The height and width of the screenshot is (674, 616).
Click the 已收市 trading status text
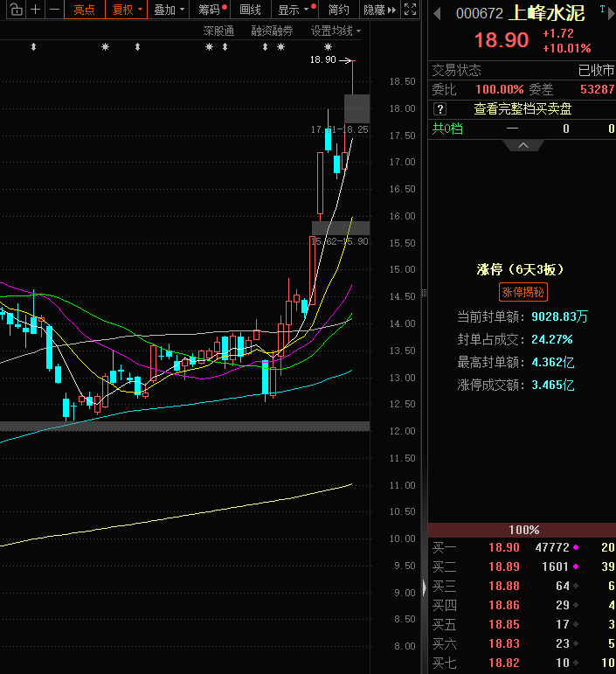coord(596,70)
